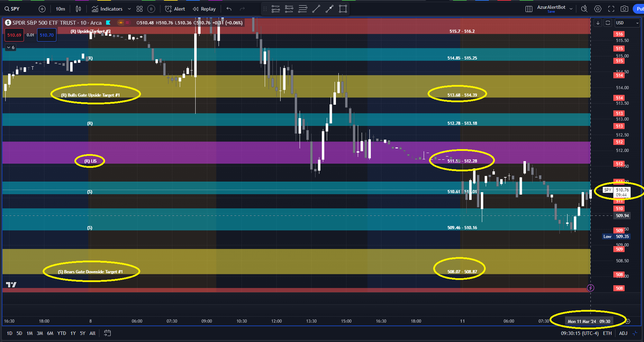644x342 pixels.
Task: Open the AzurAlertBot layout name
Action: point(551,8)
